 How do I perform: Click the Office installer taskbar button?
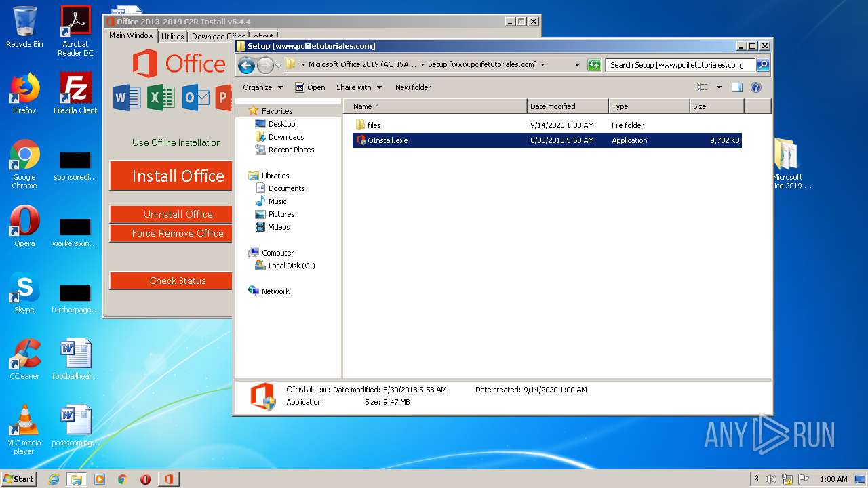(168, 479)
